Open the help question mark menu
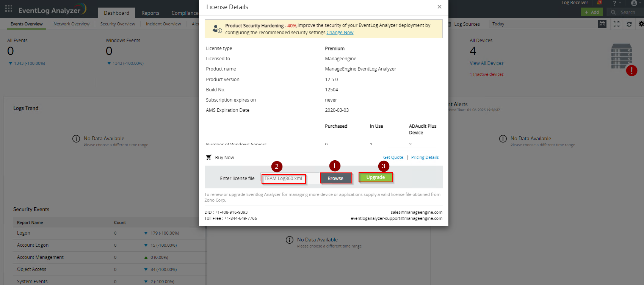This screenshot has width=644, height=285. (614, 3)
